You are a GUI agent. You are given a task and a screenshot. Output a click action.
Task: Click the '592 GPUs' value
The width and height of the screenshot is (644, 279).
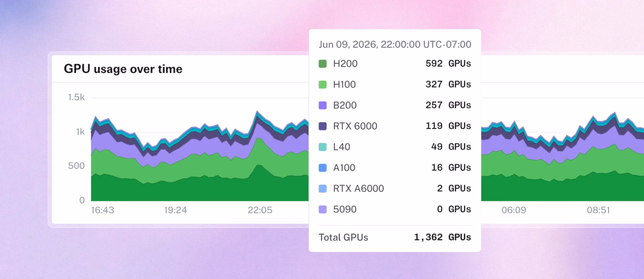point(448,64)
